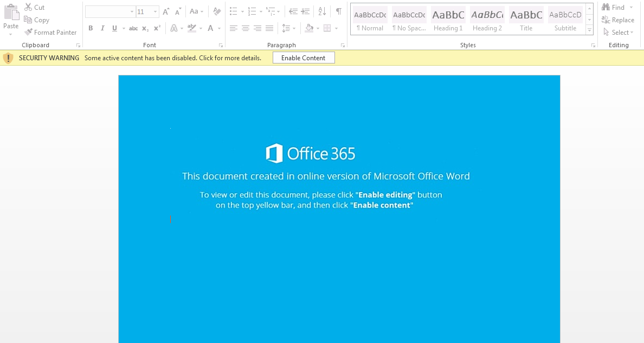The image size is (644, 343).
Task: Open the Select menu
Action: point(618,32)
